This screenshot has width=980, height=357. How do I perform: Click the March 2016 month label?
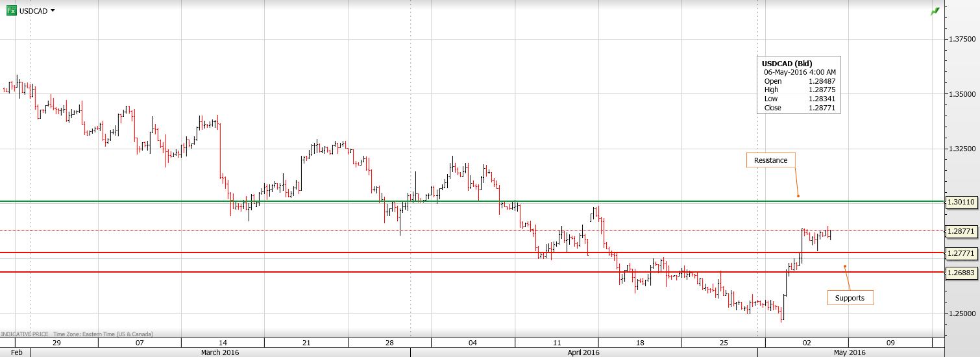click(219, 352)
